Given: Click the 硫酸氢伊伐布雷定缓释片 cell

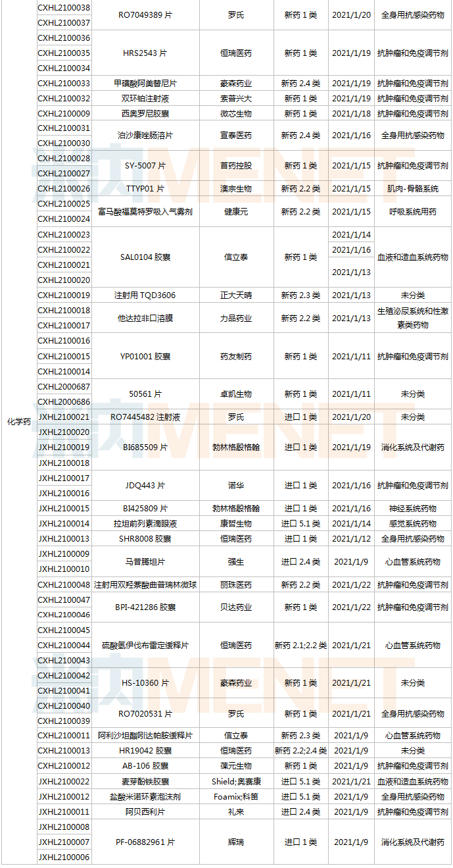Looking at the screenshot, I should [145, 646].
